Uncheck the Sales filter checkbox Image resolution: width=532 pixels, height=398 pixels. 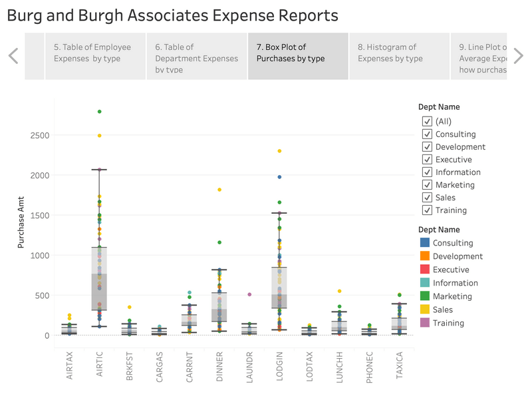427,197
